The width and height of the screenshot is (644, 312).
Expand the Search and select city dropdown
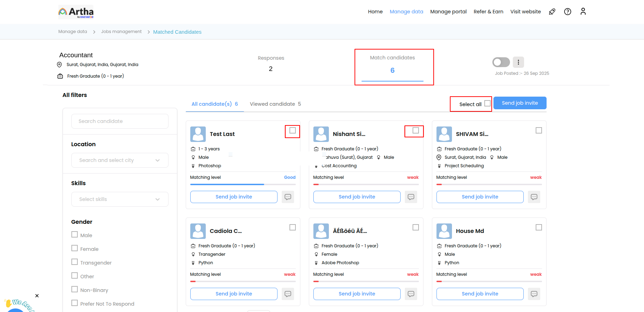tap(120, 160)
